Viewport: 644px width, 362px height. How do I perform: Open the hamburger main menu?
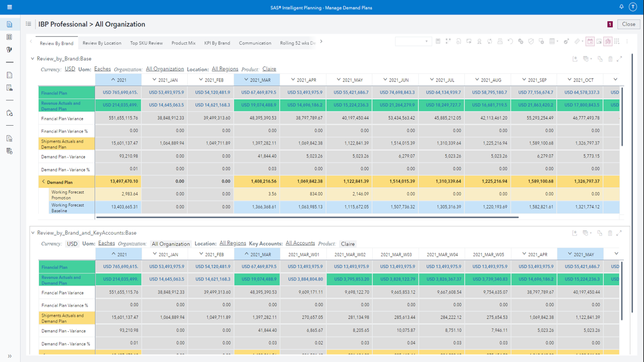(x=10, y=7)
